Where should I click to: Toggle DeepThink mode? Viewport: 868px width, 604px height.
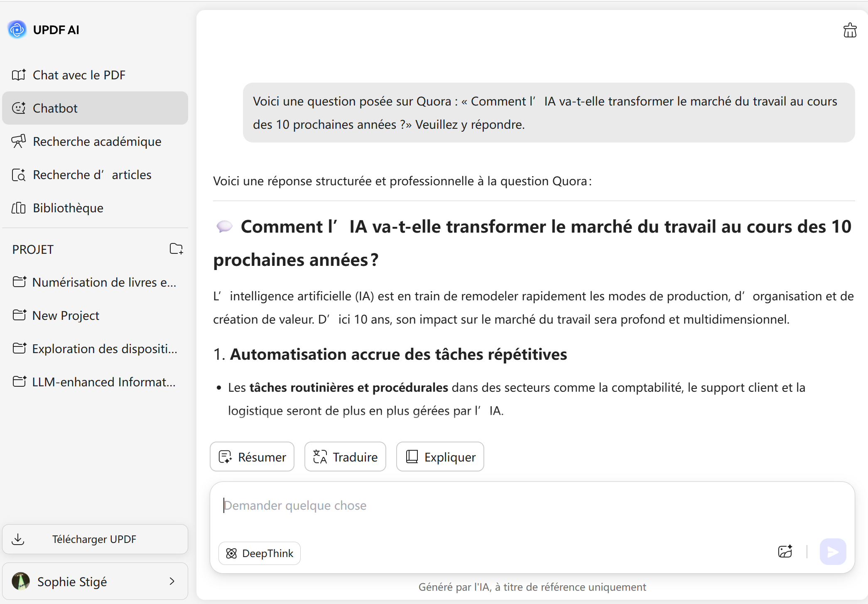click(260, 553)
